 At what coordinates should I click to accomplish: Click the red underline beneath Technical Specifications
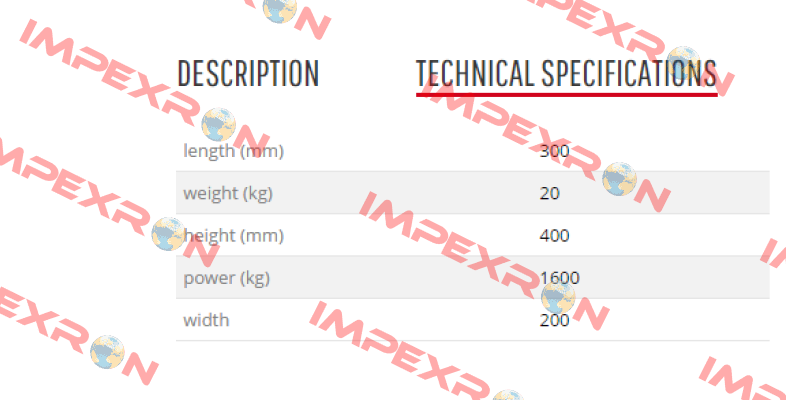point(566,94)
